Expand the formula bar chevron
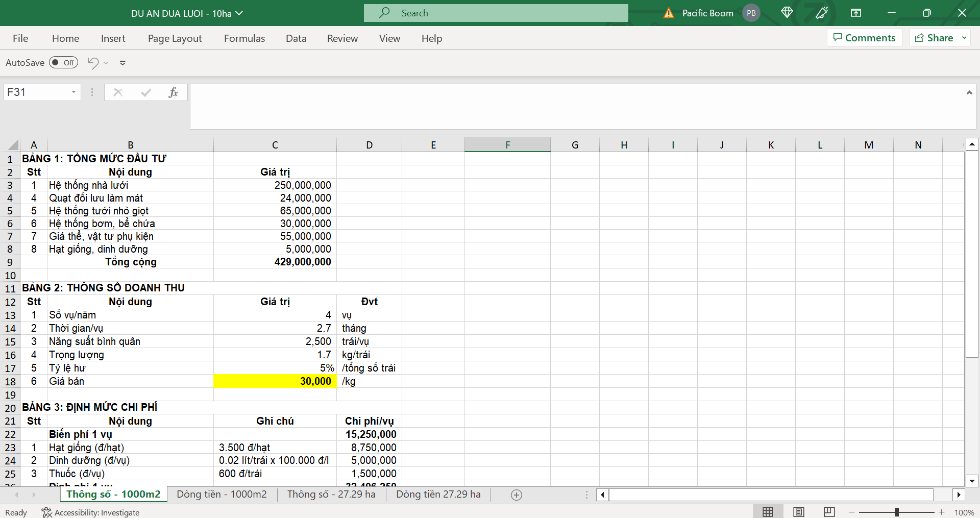 969,92
